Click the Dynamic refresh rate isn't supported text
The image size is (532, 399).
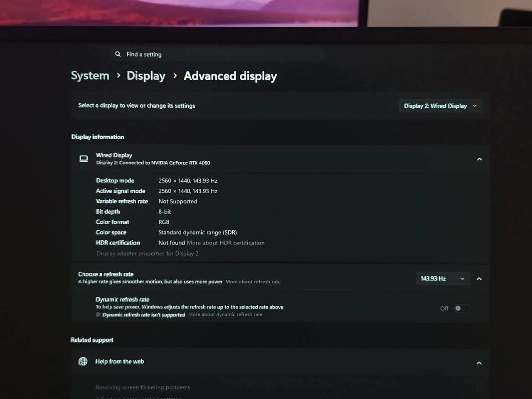[x=144, y=315]
